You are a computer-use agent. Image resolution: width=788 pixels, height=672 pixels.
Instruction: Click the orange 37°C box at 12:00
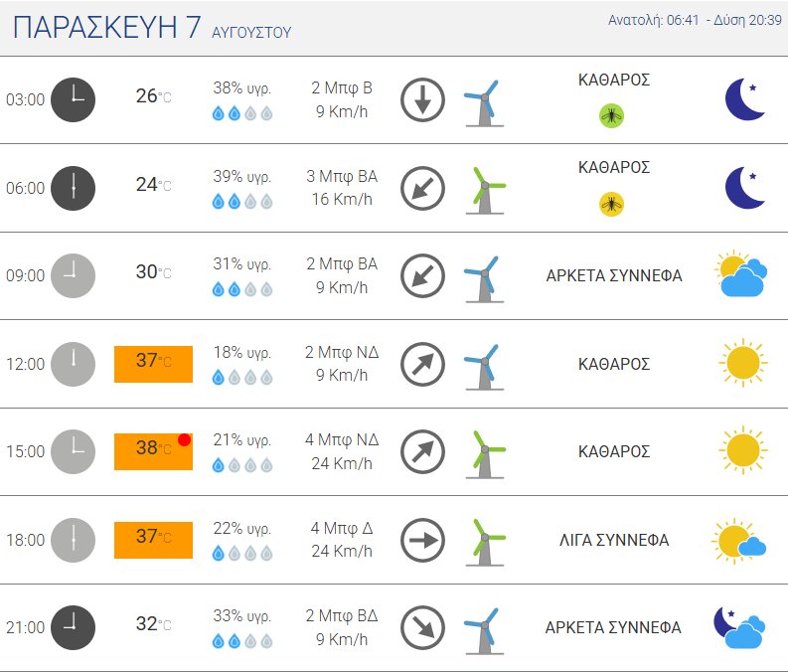click(x=153, y=364)
